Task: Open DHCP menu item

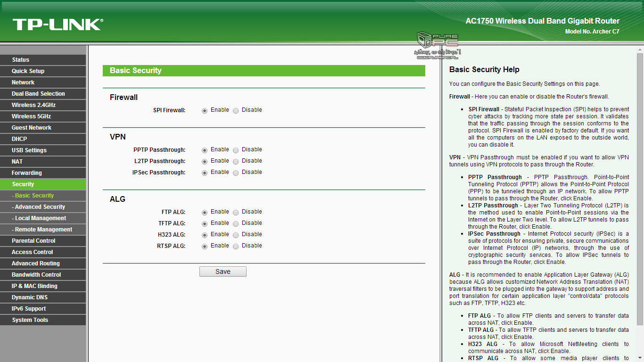Action: tap(43, 139)
